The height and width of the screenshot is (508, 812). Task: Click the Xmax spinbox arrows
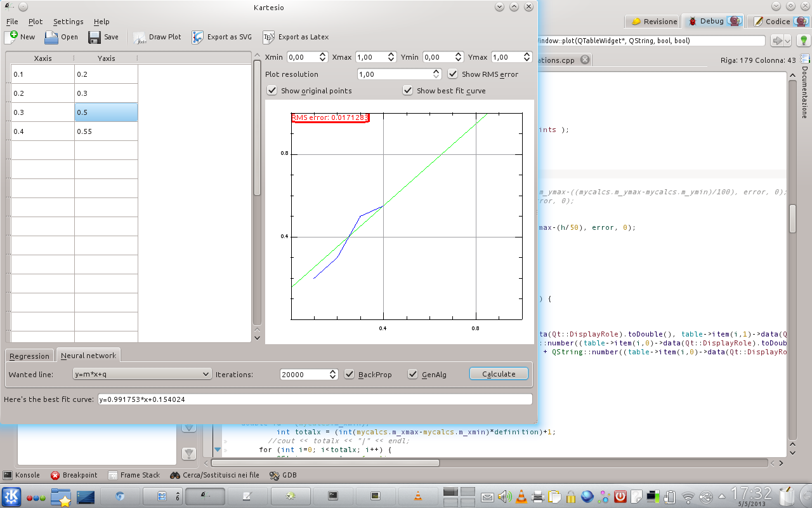[x=391, y=57]
